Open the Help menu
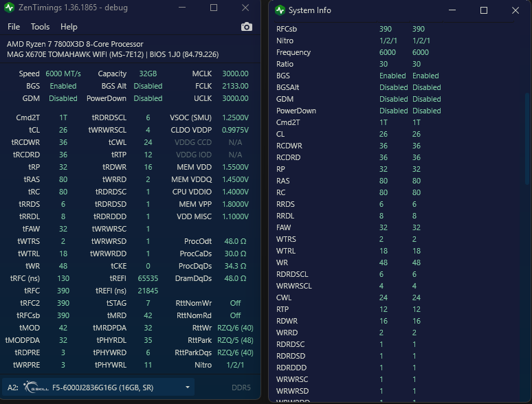This screenshot has width=532, height=404. 69,27
